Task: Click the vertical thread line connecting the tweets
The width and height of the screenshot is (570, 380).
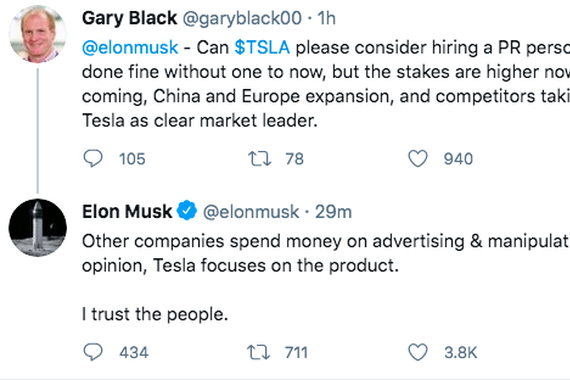Action: tap(38, 131)
